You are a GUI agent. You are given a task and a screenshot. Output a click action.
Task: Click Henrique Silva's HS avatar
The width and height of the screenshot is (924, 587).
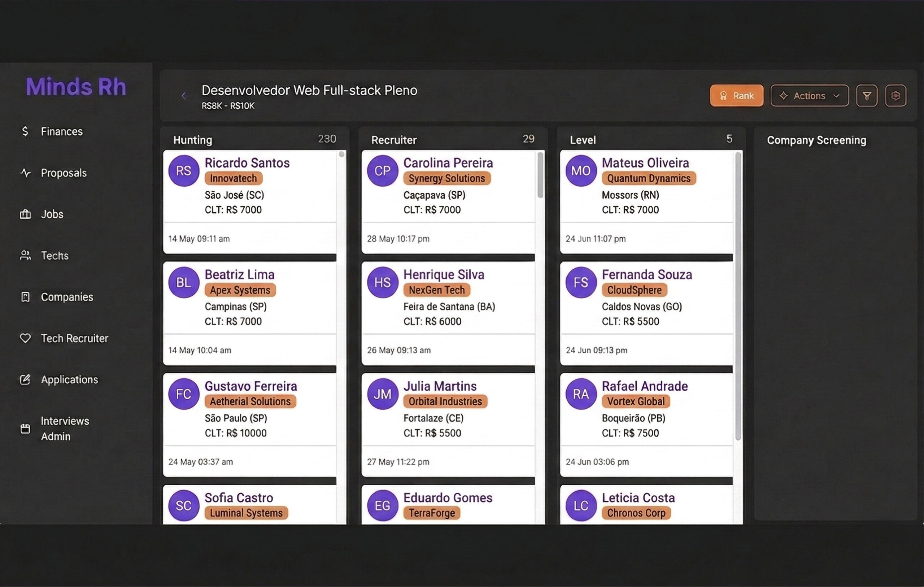382,283
